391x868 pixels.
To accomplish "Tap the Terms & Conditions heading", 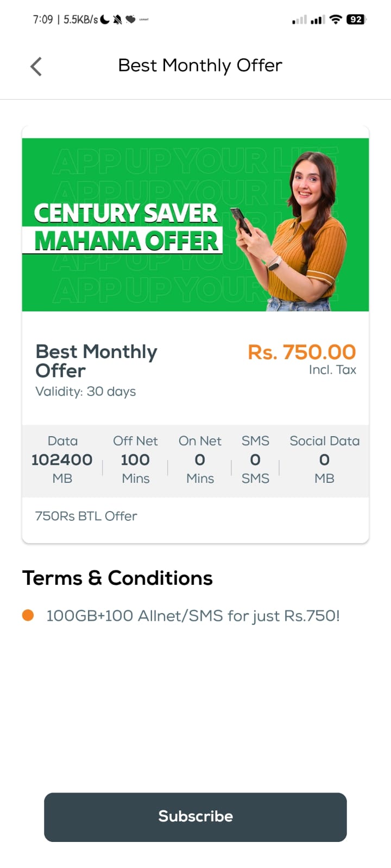I will point(117,578).
